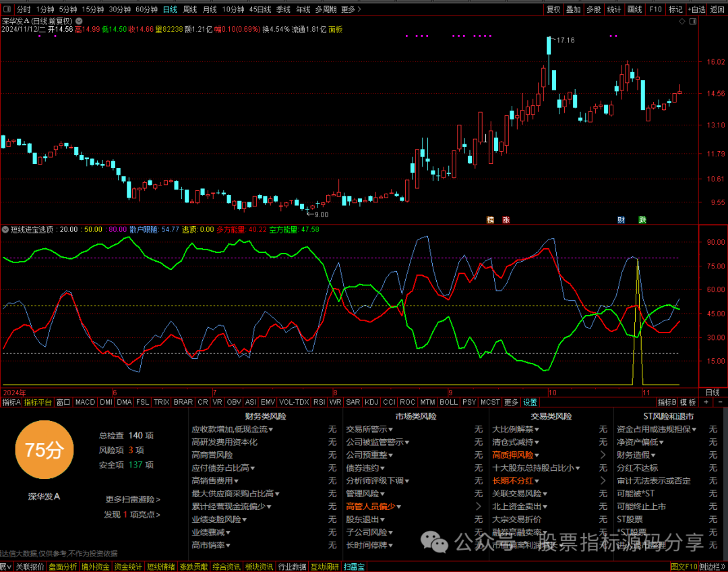Click the diamond icon above the price axis

pyautogui.click(x=682, y=22)
